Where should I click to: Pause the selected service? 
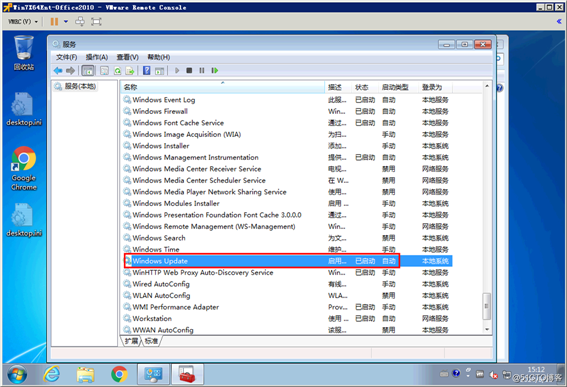point(202,71)
